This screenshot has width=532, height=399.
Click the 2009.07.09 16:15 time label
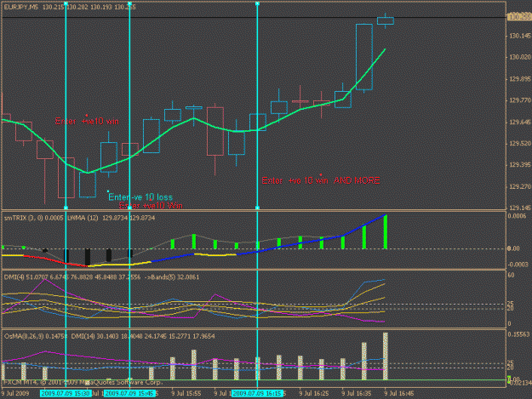point(257,393)
